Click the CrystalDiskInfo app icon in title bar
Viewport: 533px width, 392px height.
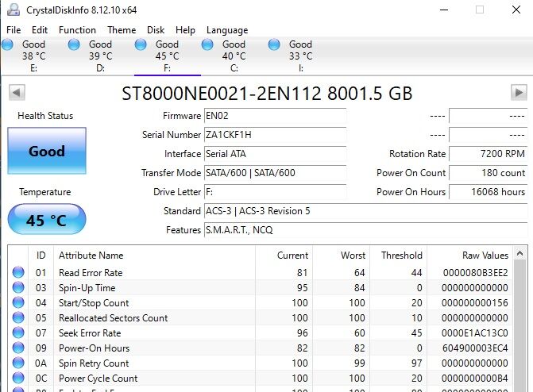point(14,10)
